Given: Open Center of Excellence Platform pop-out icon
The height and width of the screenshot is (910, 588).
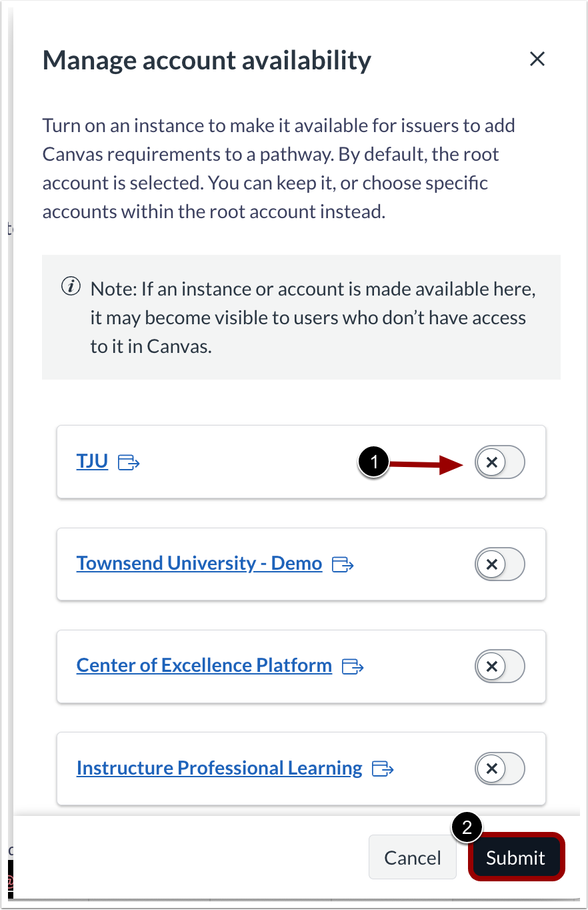Looking at the screenshot, I should 353,666.
